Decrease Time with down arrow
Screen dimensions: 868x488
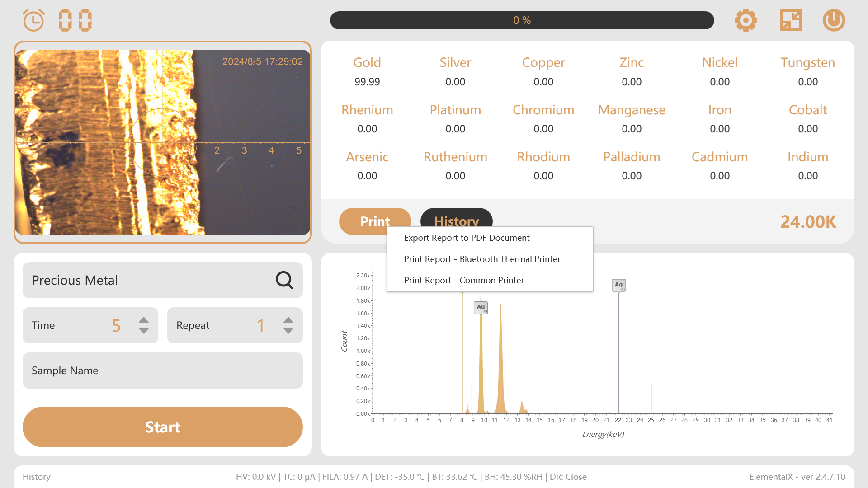pos(144,331)
